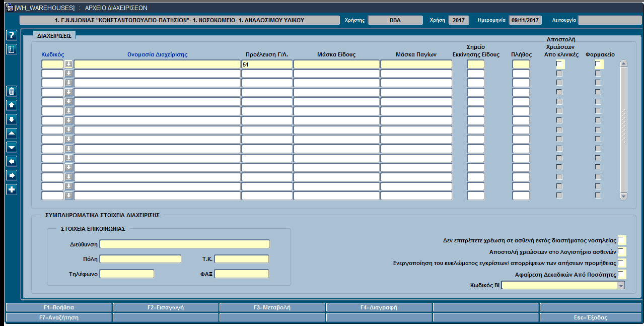Tick Αποστολή Χρεώσεων checkbox in row with 51

click(x=560, y=64)
